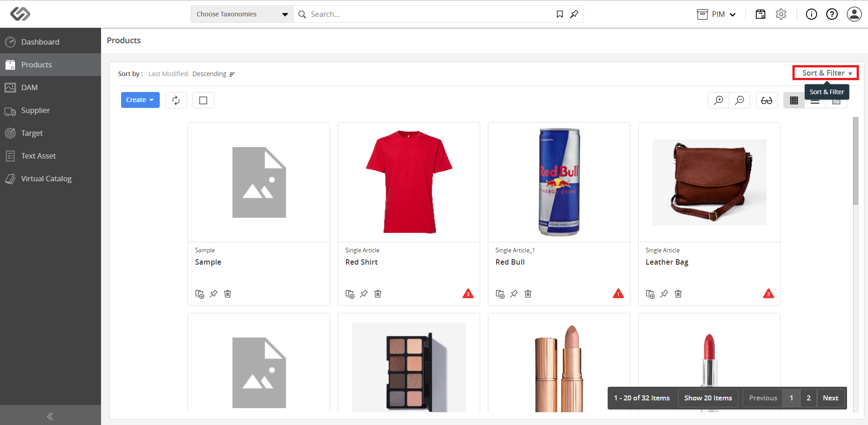868x425 pixels.
Task: Open the Sample product thumbnail
Action: tap(259, 182)
